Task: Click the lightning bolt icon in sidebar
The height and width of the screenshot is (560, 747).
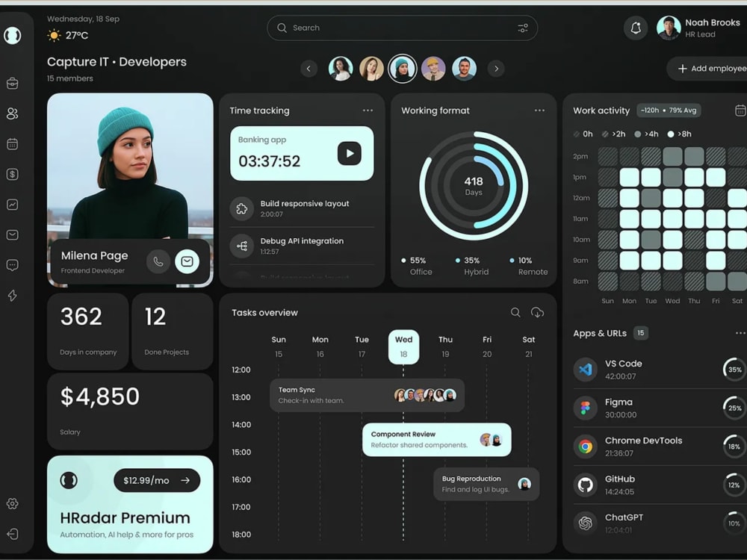Action: tap(13, 296)
